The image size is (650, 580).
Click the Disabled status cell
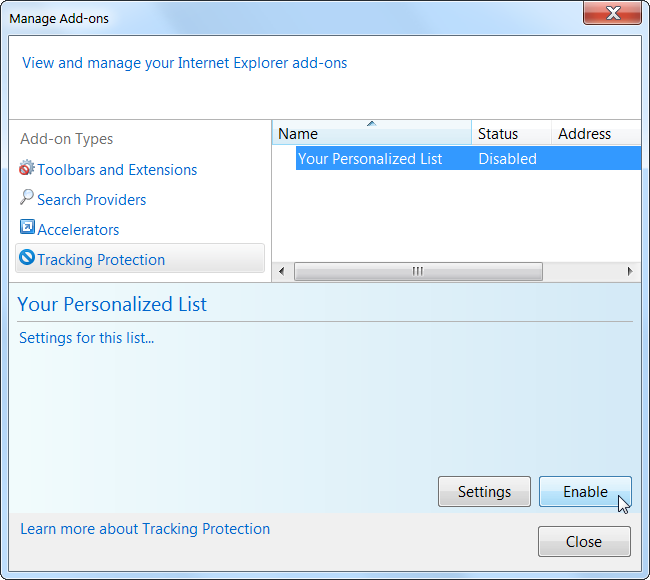[x=507, y=159]
